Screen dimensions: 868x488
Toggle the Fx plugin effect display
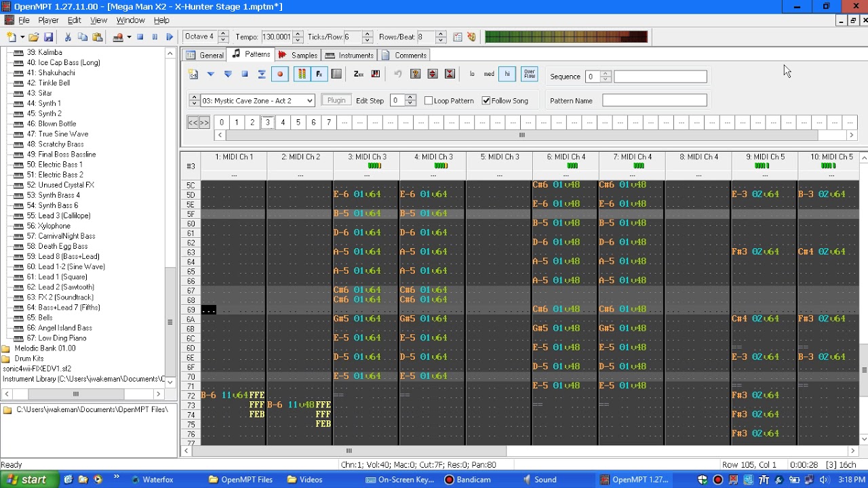tap(319, 74)
